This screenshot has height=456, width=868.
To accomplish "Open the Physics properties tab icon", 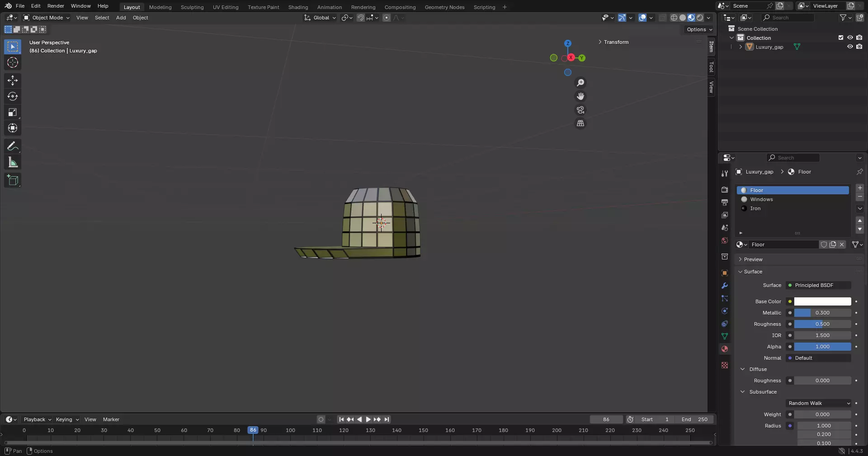I will (725, 311).
